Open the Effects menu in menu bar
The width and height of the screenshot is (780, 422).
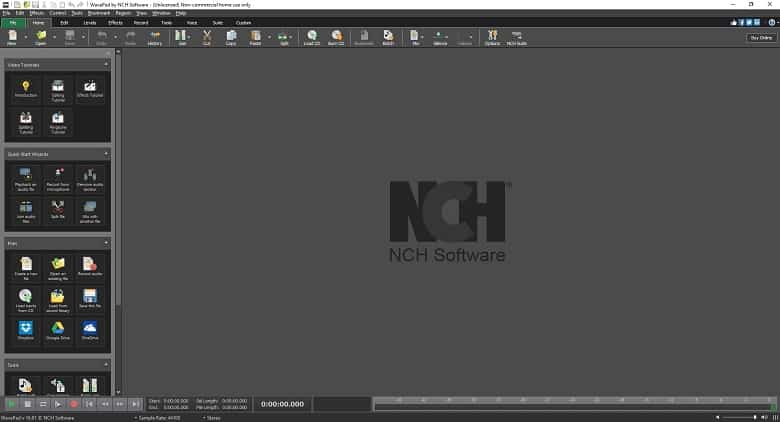click(36, 13)
